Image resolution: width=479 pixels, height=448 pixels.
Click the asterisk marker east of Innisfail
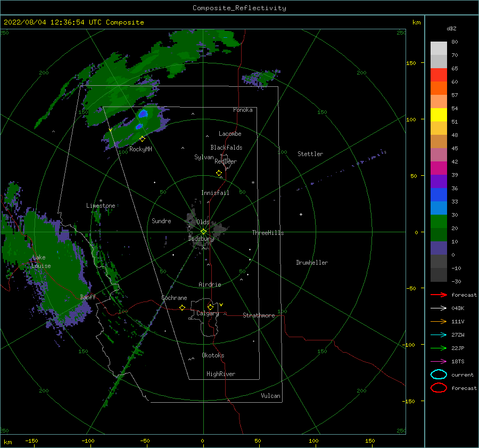[x=253, y=183]
